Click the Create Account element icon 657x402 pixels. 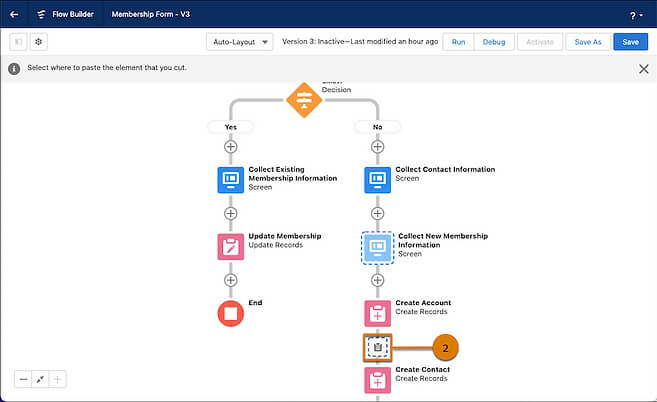click(377, 313)
